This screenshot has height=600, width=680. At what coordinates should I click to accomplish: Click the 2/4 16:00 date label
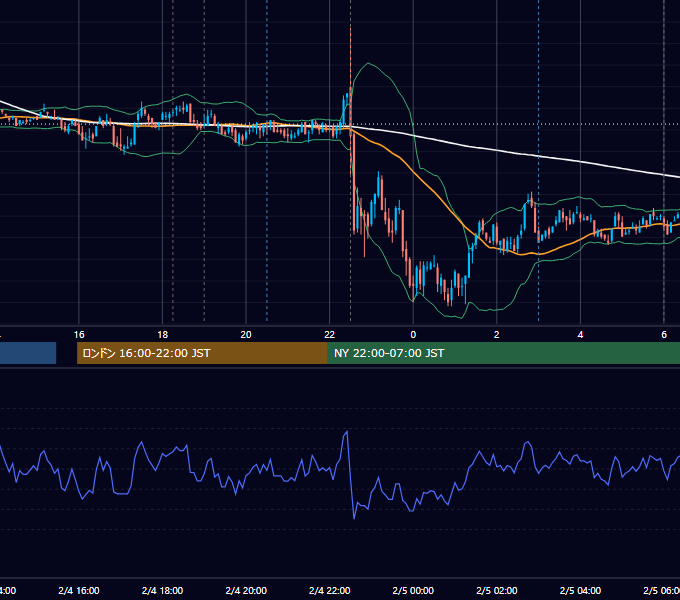coord(79,590)
